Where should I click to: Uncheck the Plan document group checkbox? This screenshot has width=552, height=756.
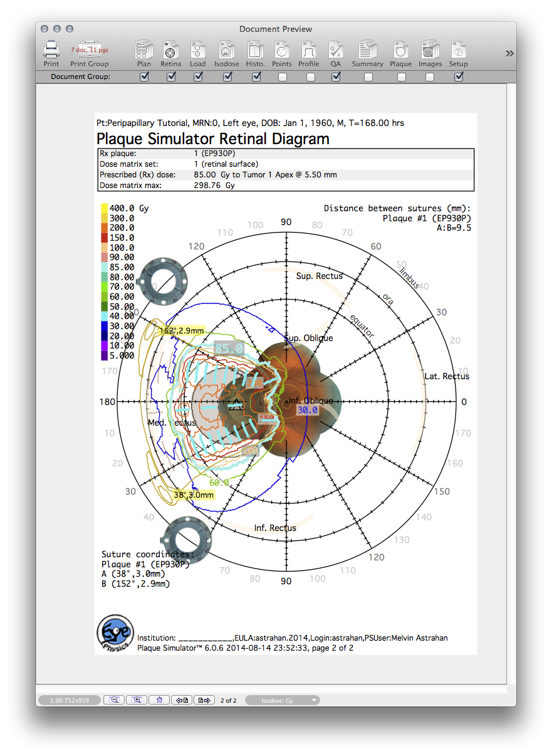144,77
